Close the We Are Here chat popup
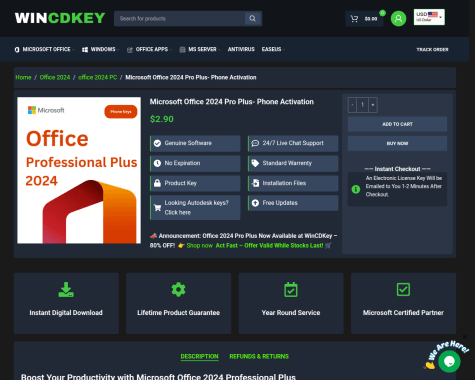The width and height of the screenshot is (475, 380). 465,337
